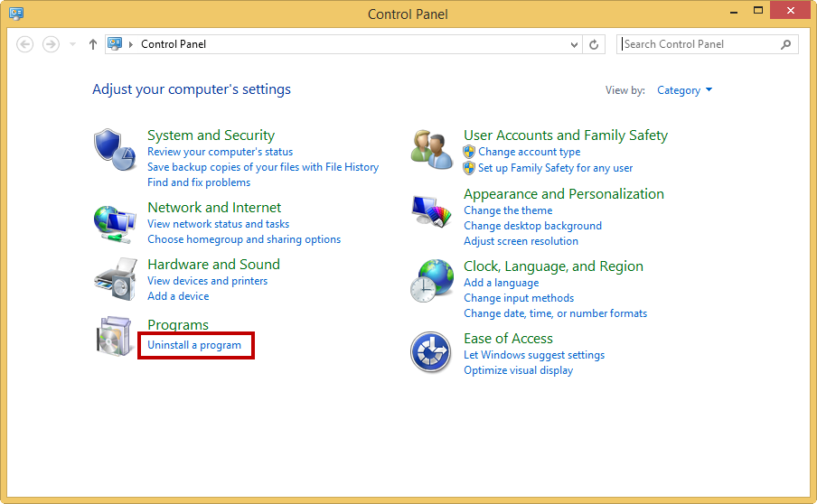Click Control Panel in the address breadcrumb
Image resolution: width=817 pixels, height=504 pixels.
tap(174, 44)
